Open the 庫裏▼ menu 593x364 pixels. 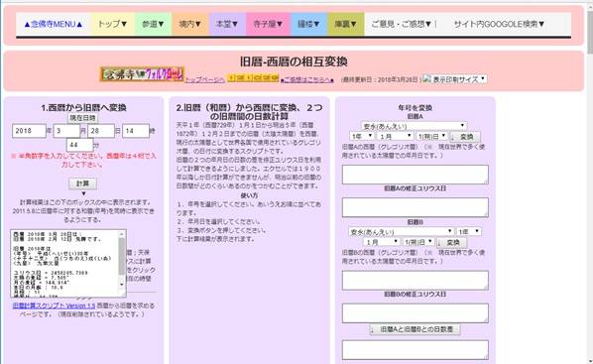tap(346, 24)
